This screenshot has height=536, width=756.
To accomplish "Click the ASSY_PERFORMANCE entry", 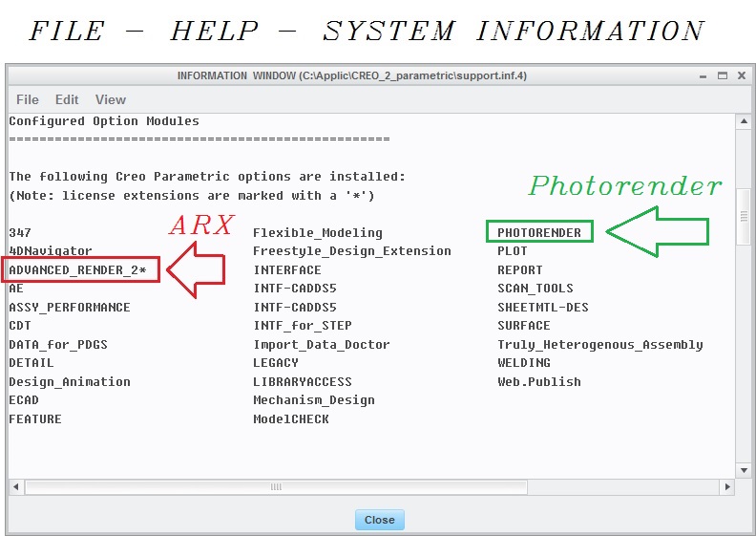I will pyautogui.click(x=70, y=308).
